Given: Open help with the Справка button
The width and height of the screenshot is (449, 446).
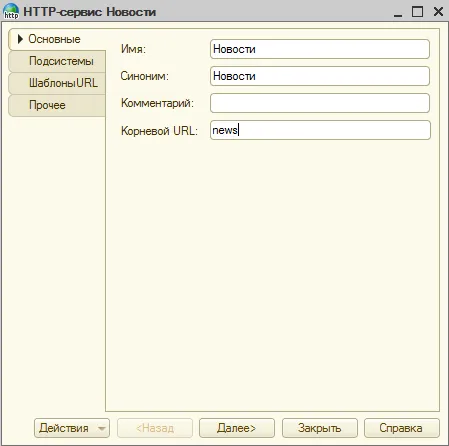Looking at the screenshot, I should 402,428.
